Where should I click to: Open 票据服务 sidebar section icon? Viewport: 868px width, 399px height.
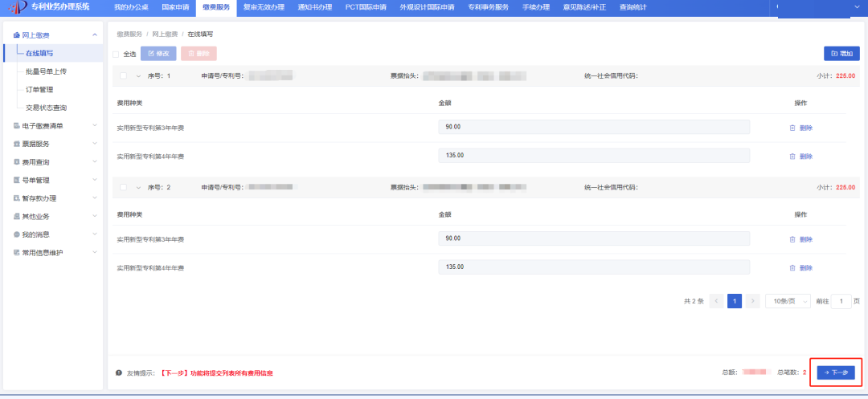point(16,144)
